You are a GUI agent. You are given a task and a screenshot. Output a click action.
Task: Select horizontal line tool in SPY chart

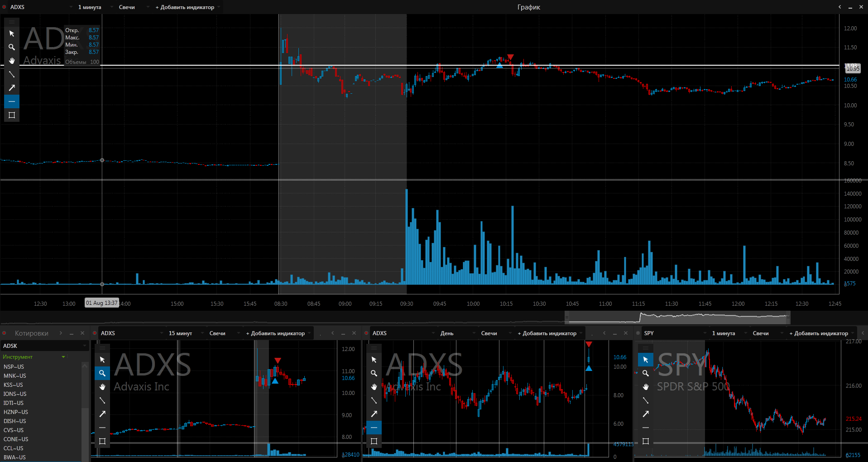click(x=646, y=428)
